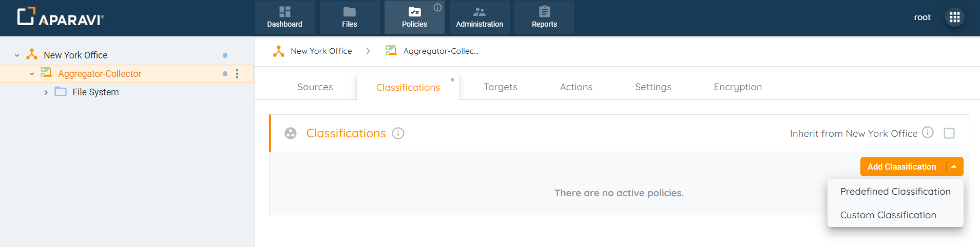
Task: Open the Dashboard view
Action: [x=284, y=17]
